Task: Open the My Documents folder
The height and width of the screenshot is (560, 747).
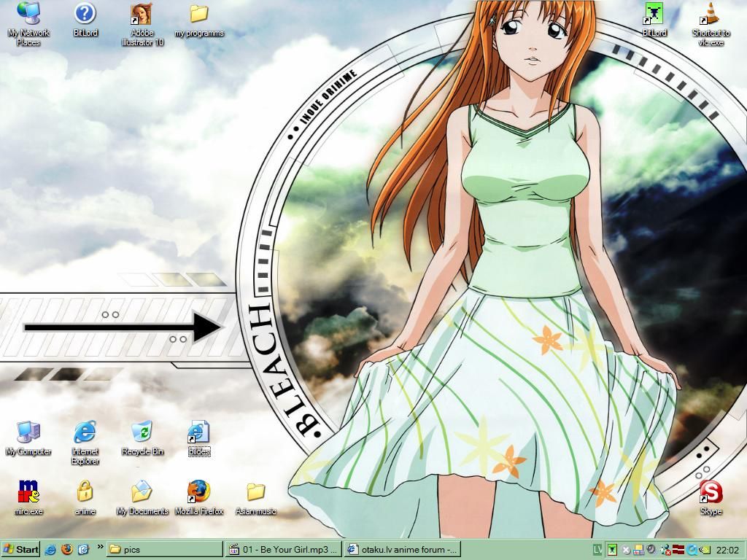Action: pos(142,497)
